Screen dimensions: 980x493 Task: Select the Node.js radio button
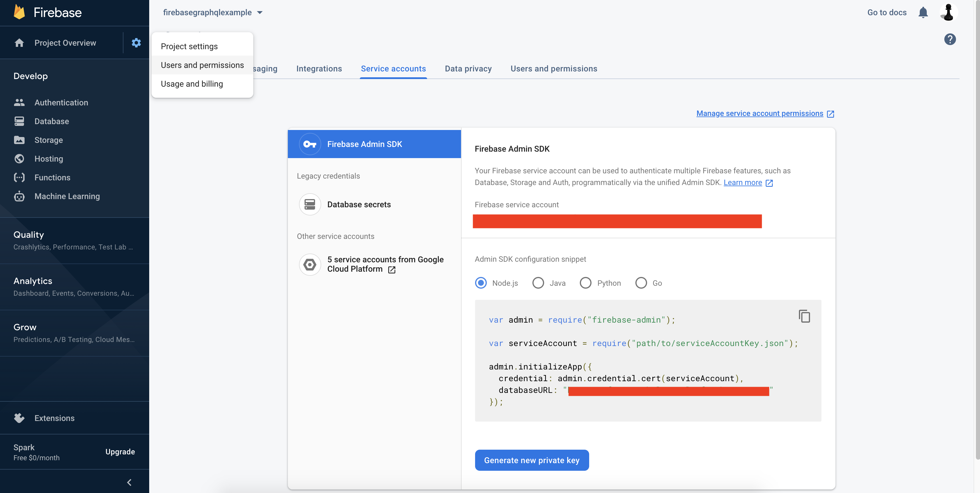[x=481, y=283]
